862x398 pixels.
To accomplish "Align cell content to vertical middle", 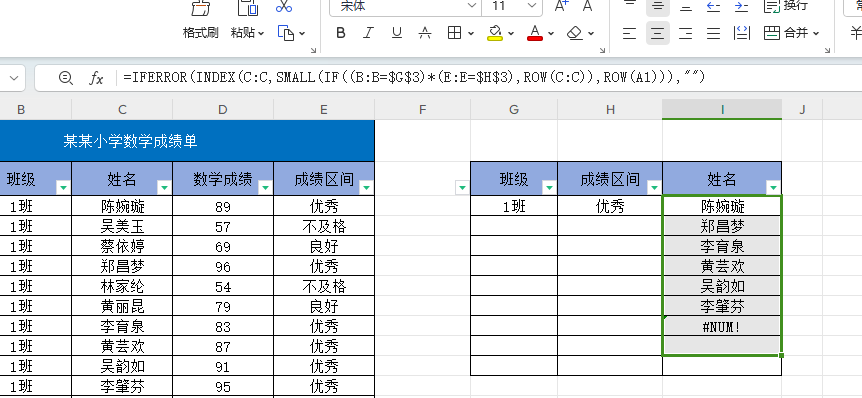I will tap(657, 6).
